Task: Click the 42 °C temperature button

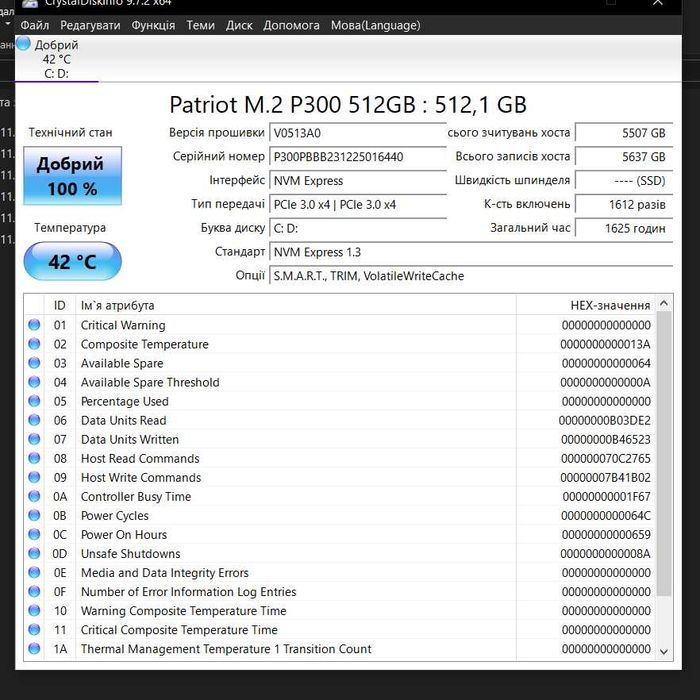Action: pyautogui.click(x=72, y=262)
